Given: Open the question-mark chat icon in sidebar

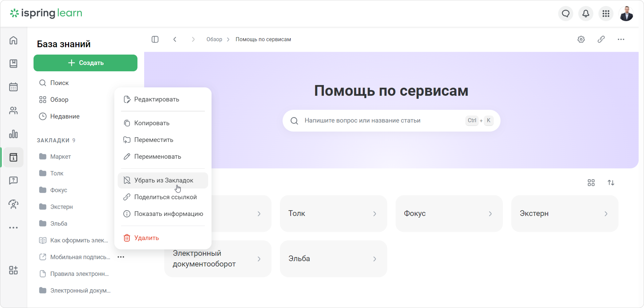Looking at the screenshot, I should pyautogui.click(x=14, y=180).
